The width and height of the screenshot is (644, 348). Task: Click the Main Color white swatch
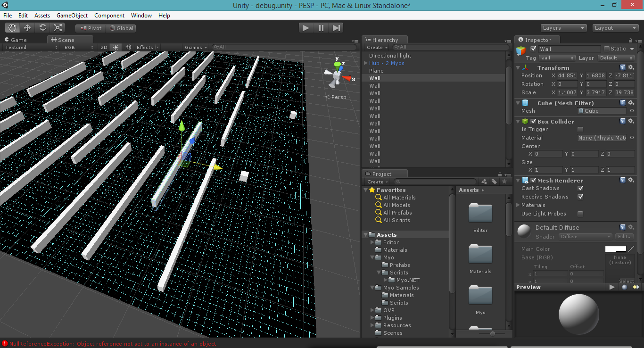point(616,249)
